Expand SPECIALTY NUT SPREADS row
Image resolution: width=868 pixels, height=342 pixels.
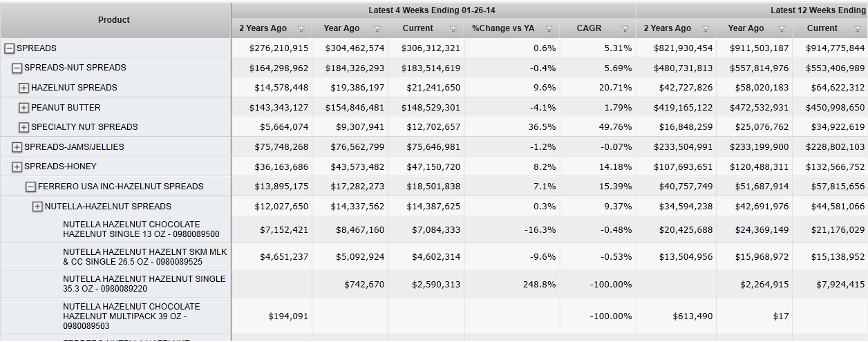[x=24, y=127]
